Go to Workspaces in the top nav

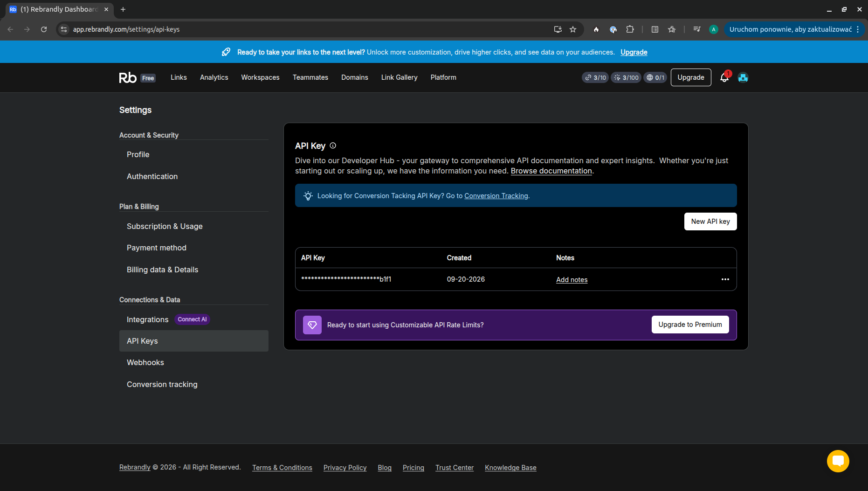tap(260, 77)
